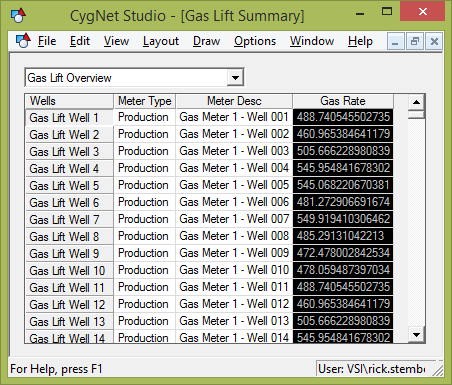This screenshot has width=452, height=385.
Task: Open the Options menu
Action: tap(255, 41)
